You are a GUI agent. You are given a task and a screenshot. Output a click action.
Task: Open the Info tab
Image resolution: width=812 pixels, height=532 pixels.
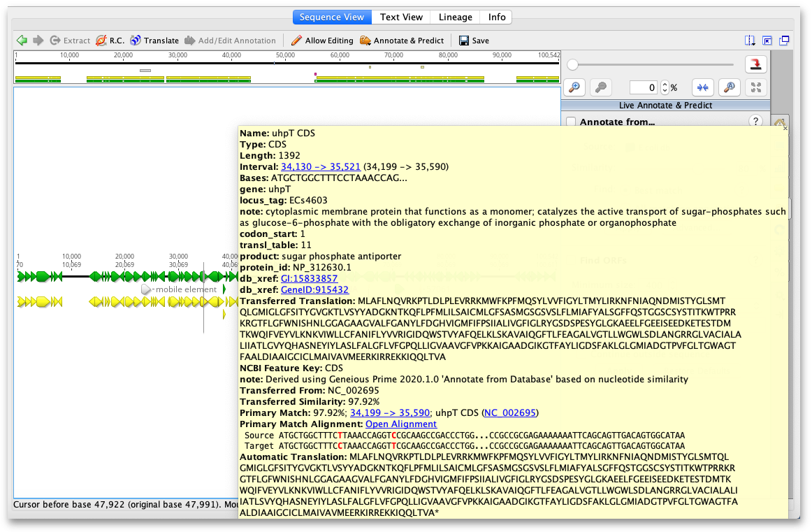pos(497,17)
